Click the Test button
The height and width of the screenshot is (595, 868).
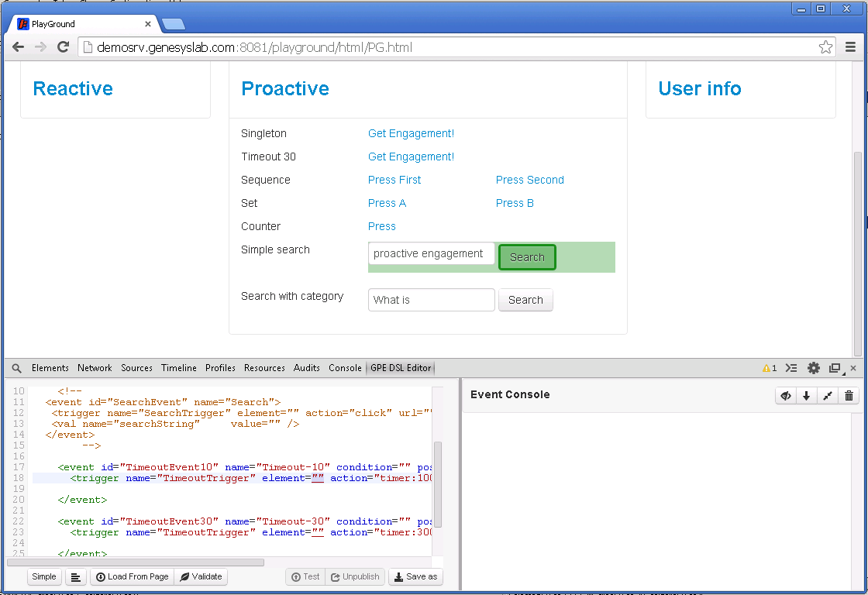305,576
